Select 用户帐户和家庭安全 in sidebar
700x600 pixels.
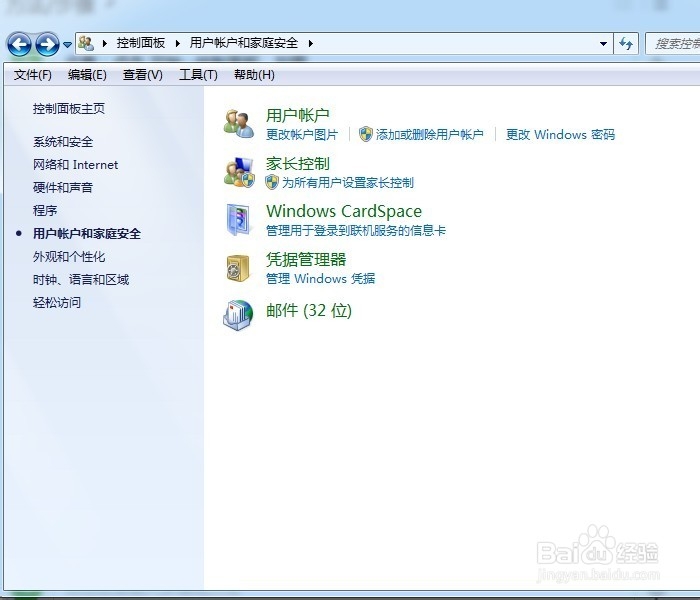click(87, 233)
